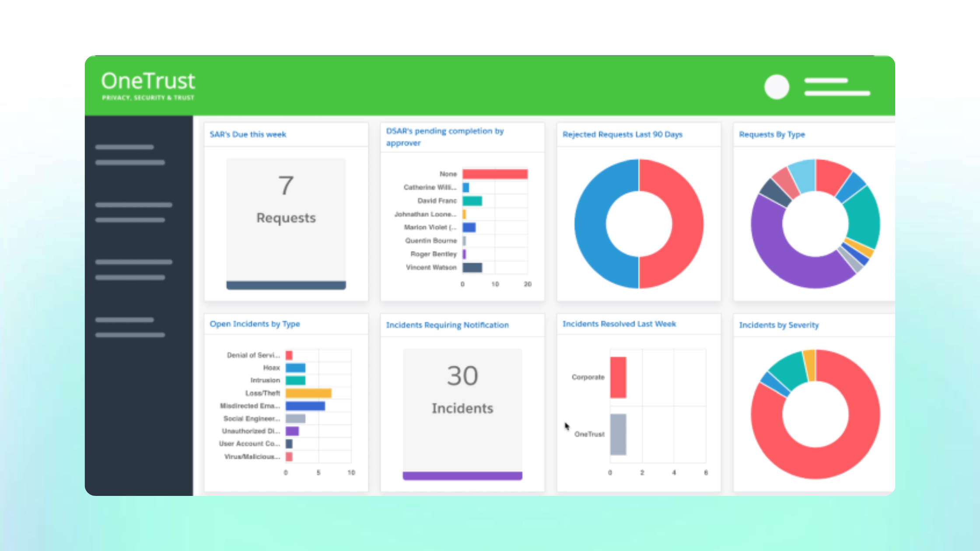Image resolution: width=980 pixels, height=551 pixels.
Task: Click the 7 Requests metric tile
Action: click(286, 223)
